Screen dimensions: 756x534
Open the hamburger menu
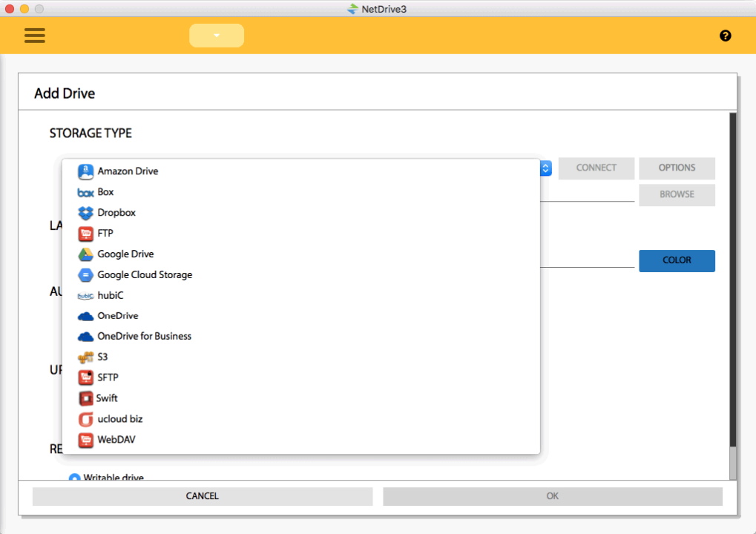click(x=35, y=36)
